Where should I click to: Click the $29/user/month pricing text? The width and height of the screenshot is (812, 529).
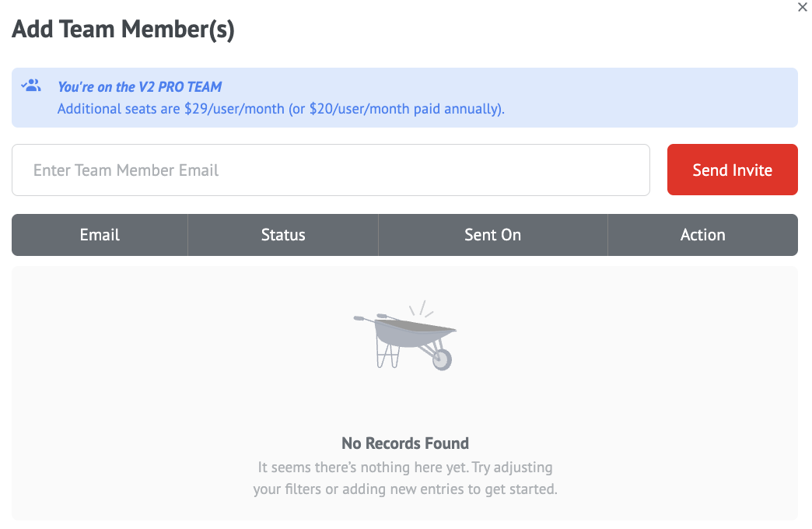234,109
